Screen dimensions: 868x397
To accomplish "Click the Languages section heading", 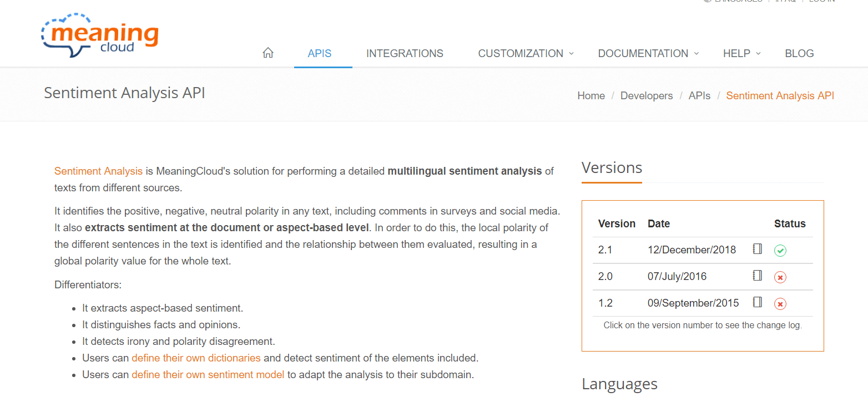I will [x=619, y=384].
